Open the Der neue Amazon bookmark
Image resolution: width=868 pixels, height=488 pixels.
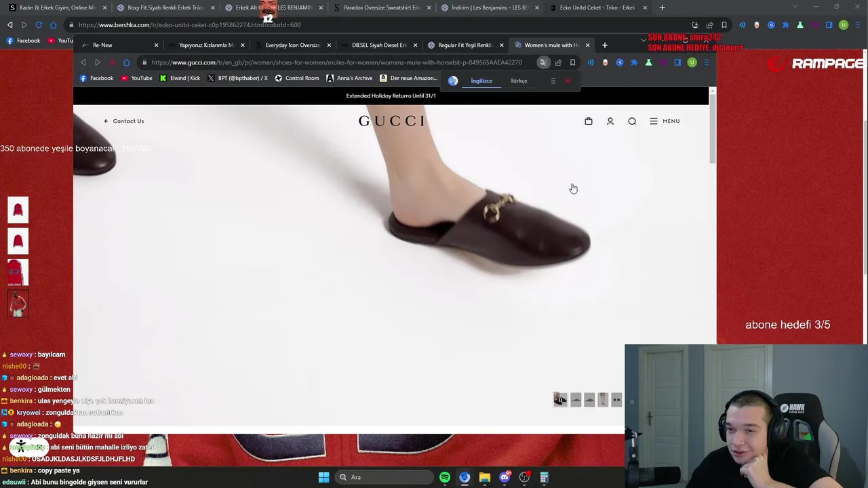pyautogui.click(x=408, y=78)
